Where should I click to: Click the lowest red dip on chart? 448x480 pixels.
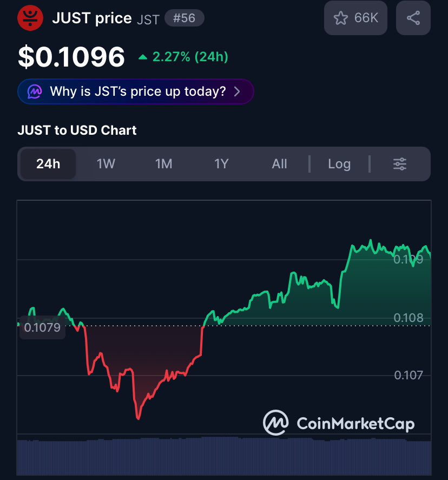click(x=138, y=417)
